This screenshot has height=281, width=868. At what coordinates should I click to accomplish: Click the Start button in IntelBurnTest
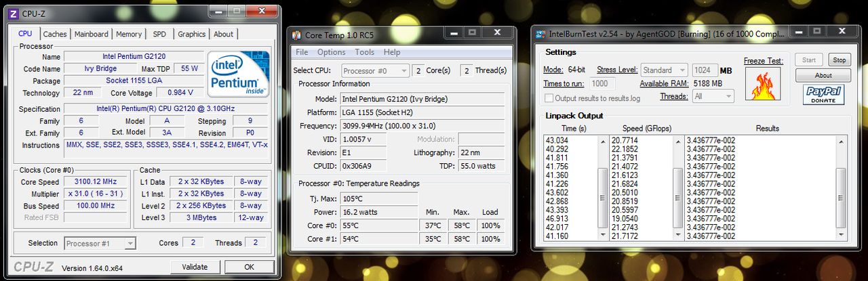click(x=809, y=60)
